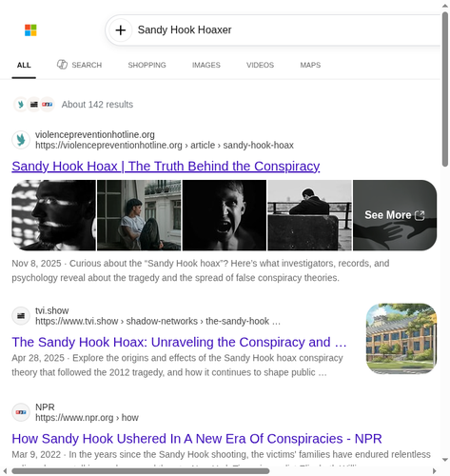
Task: Click bird source icon beside results count
Action: click(x=21, y=104)
